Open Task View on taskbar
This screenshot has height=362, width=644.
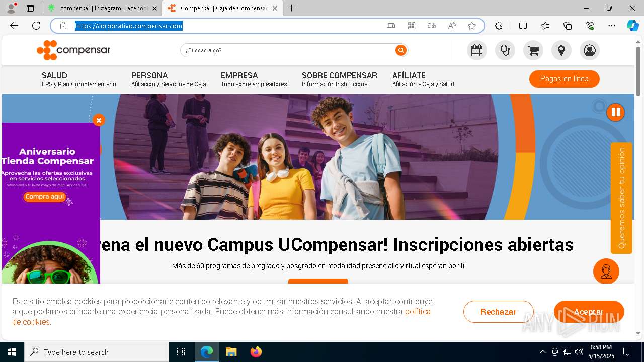click(x=181, y=352)
